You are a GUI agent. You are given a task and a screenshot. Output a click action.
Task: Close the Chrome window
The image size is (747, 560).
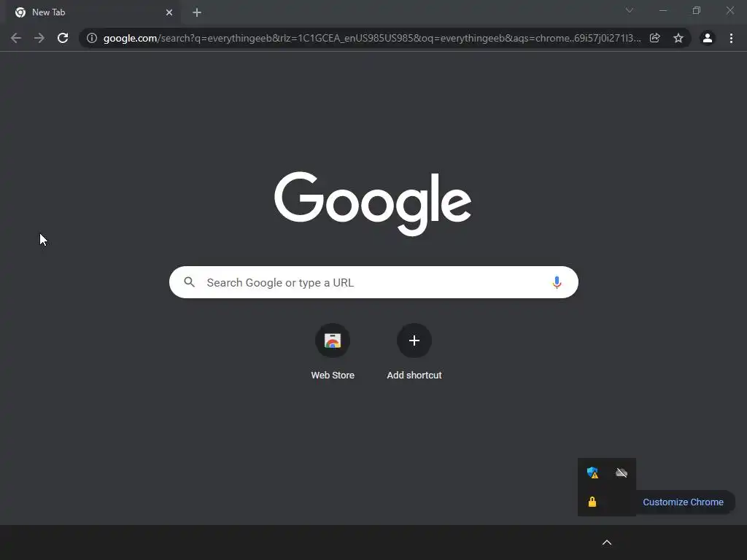tap(729, 10)
